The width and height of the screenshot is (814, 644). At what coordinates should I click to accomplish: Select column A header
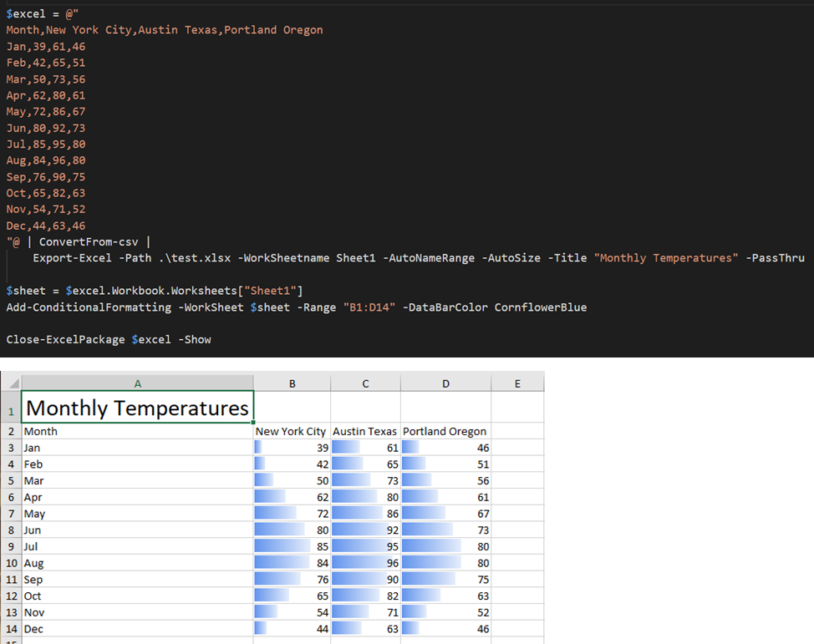tap(137, 383)
